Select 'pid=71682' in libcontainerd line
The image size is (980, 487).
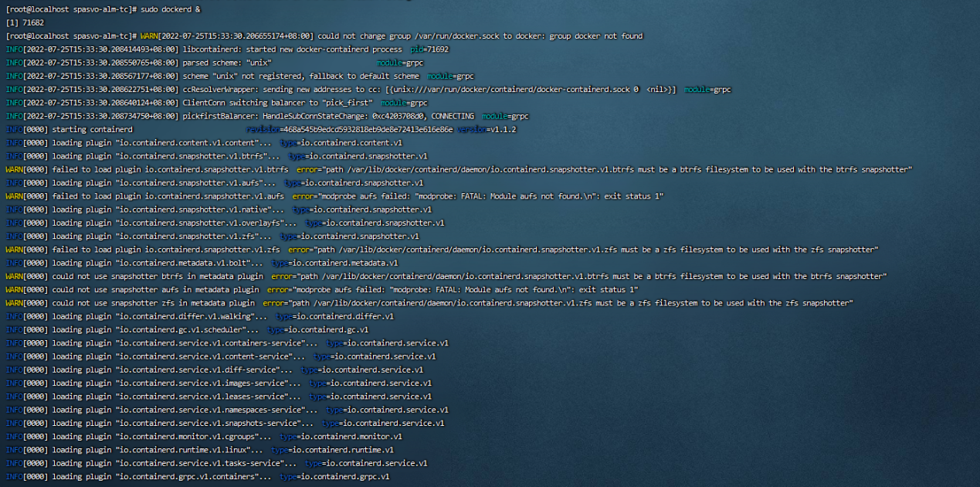pyautogui.click(x=429, y=49)
